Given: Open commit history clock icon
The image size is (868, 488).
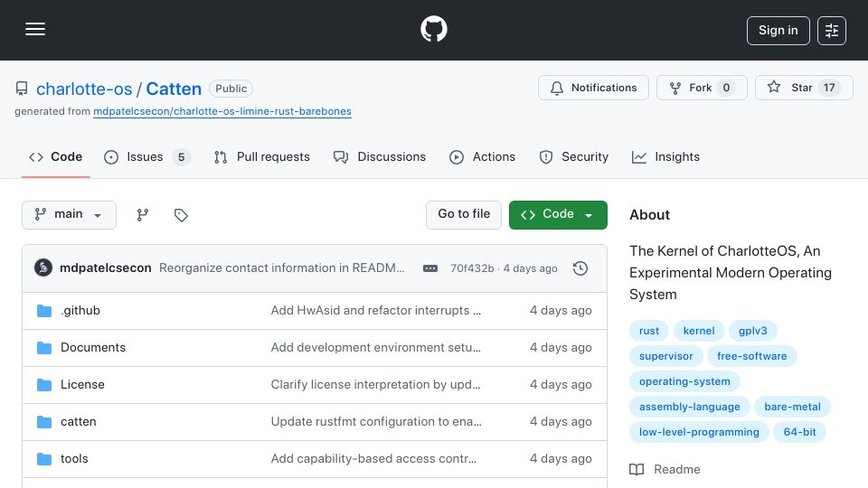Looking at the screenshot, I should 580,268.
